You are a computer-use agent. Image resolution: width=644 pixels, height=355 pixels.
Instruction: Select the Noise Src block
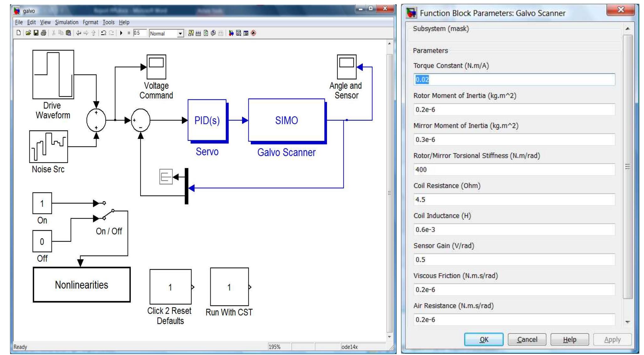[49, 146]
